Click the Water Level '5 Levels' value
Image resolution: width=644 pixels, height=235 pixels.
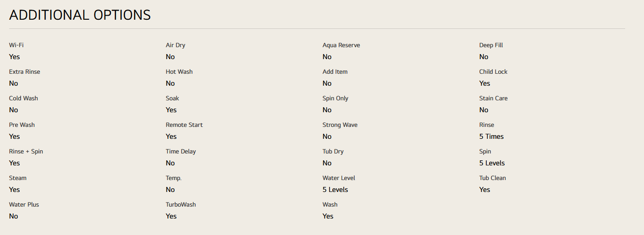click(335, 190)
